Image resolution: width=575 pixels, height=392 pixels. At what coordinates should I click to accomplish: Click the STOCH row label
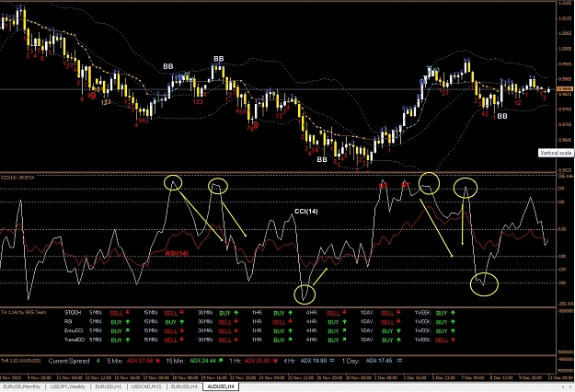(x=73, y=313)
